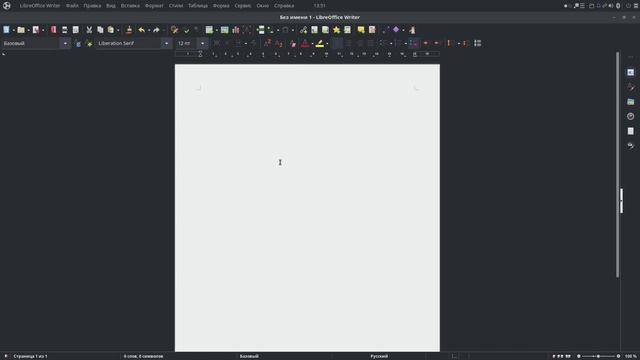Viewport: 640px width, 360px height.
Task: Open New document dropdown arrow
Action: (x=13, y=30)
